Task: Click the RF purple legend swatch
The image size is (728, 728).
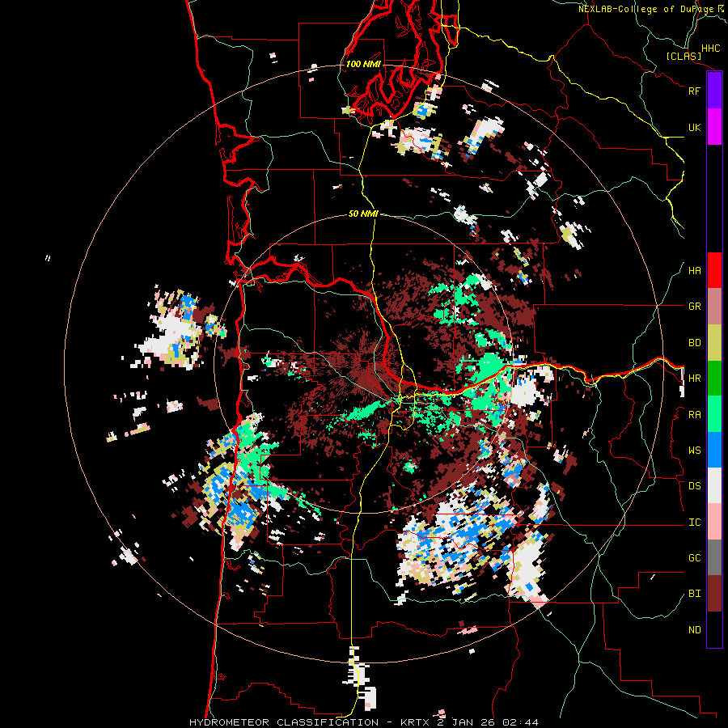Action: (714, 91)
